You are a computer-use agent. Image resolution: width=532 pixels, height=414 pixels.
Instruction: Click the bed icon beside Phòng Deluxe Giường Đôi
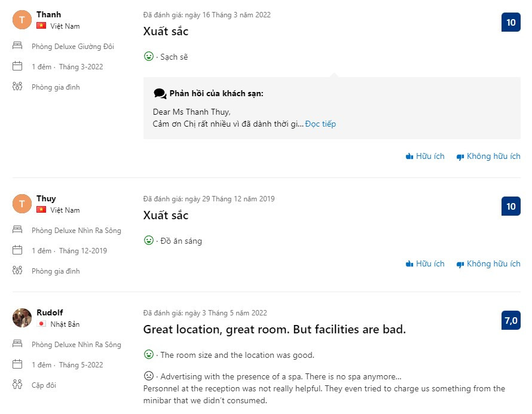tap(17, 46)
